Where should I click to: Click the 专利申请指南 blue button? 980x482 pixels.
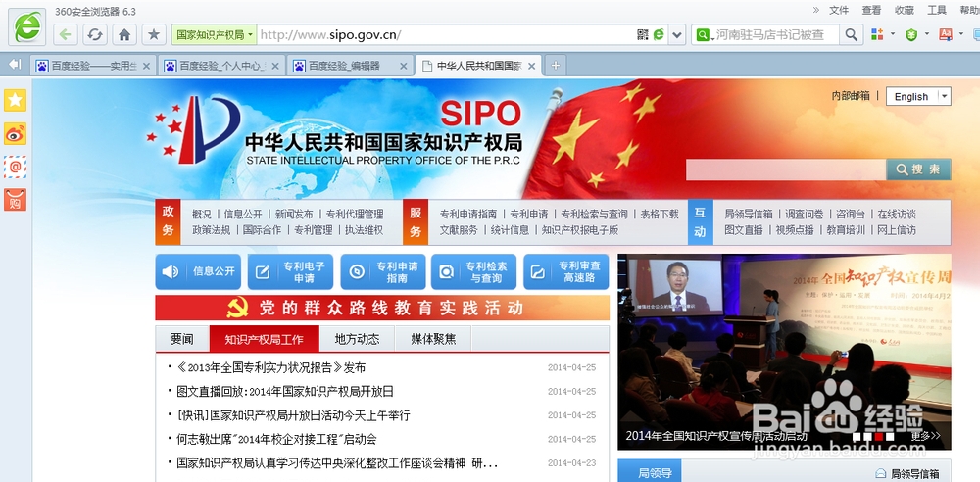pos(382,271)
